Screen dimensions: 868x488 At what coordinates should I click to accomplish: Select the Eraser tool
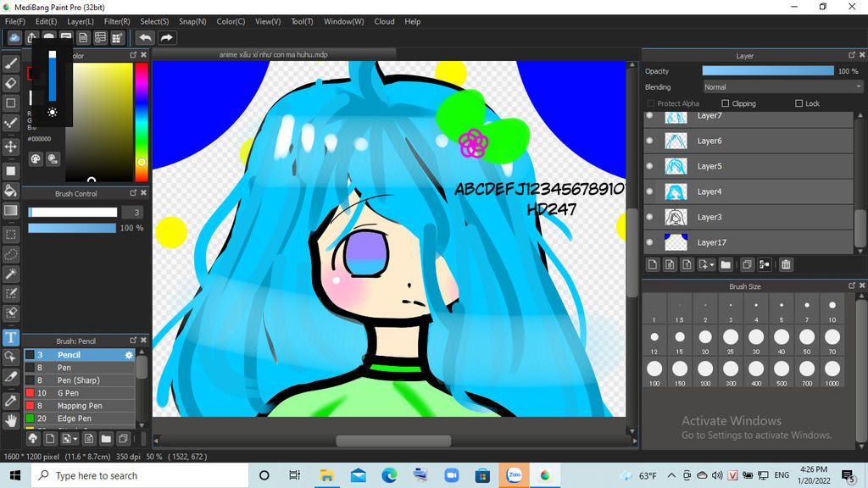[x=10, y=83]
